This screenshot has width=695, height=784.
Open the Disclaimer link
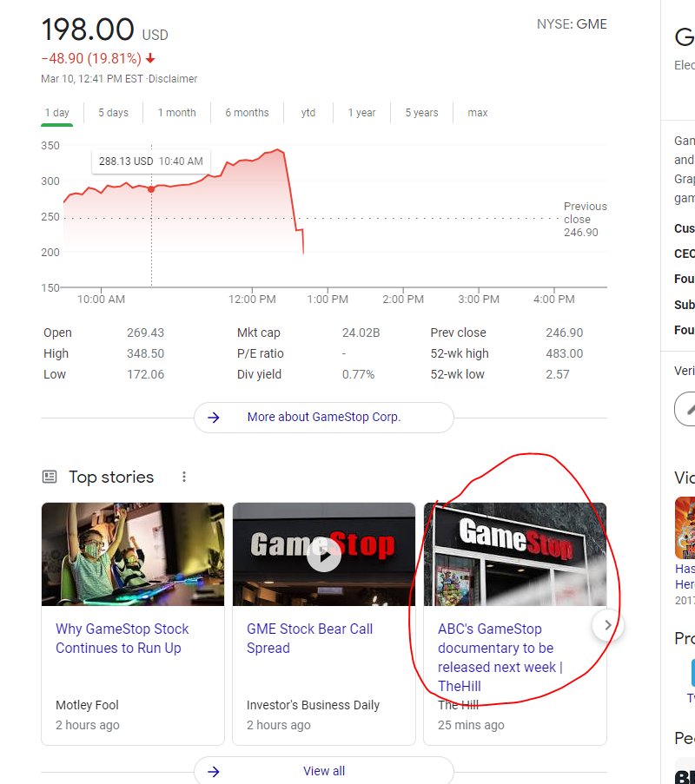tap(173, 78)
